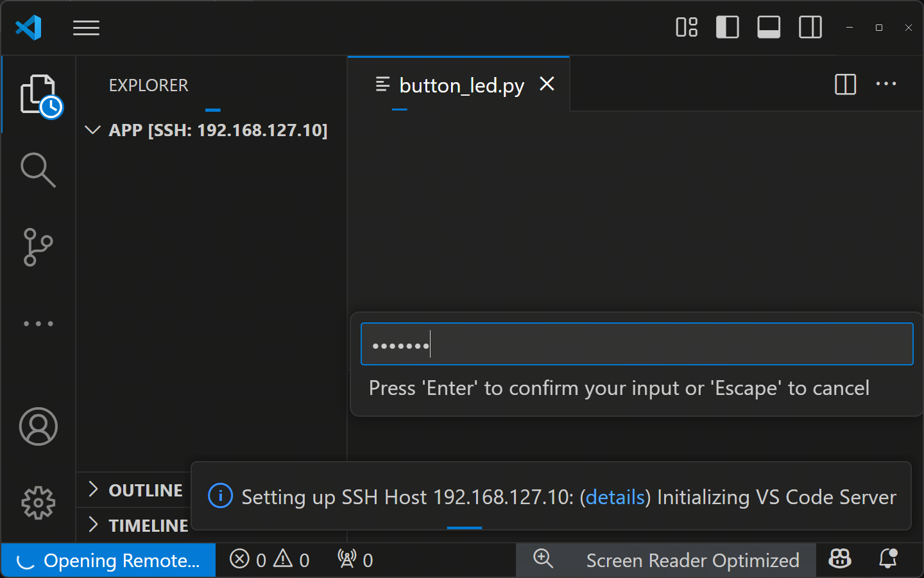This screenshot has width=924, height=578.
Task: Open the details link in the SSH notification
Action: pyautogui.click(x=615, y=496)
